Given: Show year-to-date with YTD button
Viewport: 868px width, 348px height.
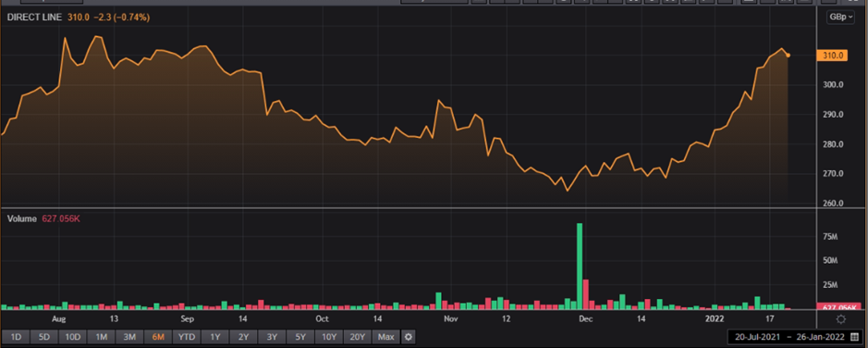Looking at the screenshot, I should pos(187,336).
